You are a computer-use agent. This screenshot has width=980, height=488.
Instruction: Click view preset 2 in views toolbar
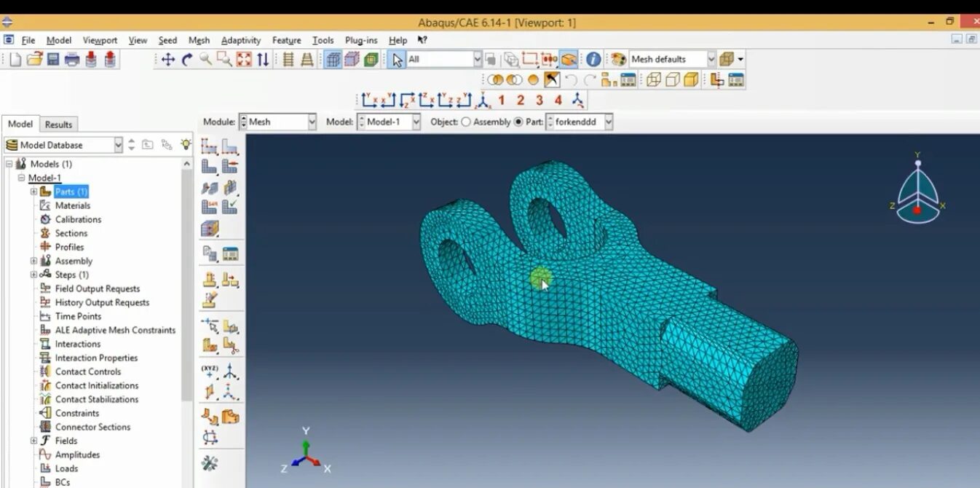click(x=519, y=100)
